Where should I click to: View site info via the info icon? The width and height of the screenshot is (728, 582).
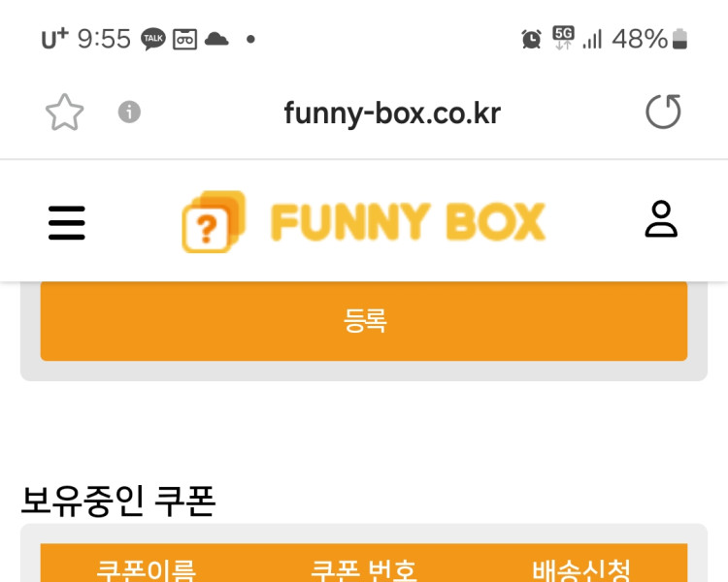[x=129, y=113]
